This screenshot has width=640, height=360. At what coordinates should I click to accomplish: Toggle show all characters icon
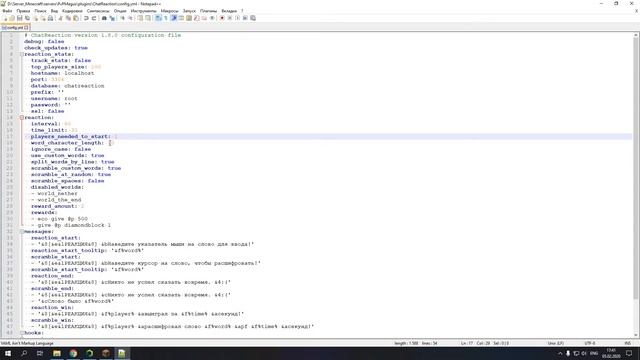(x=166, y=18)
